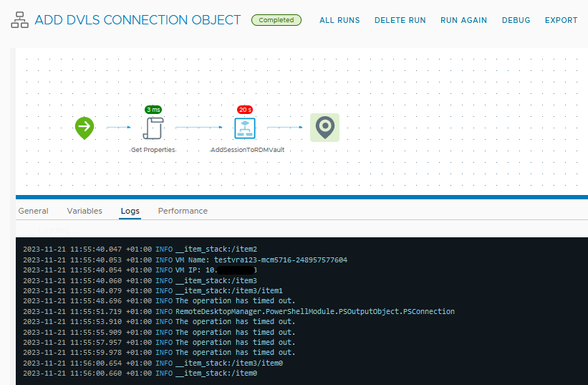The image size is (588, 385).
Task: Click the 3 ms duration badge
Action: tap(153, 110)
